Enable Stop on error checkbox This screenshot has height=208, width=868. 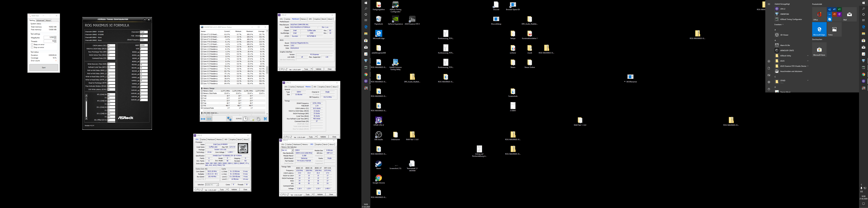(32, 48)
